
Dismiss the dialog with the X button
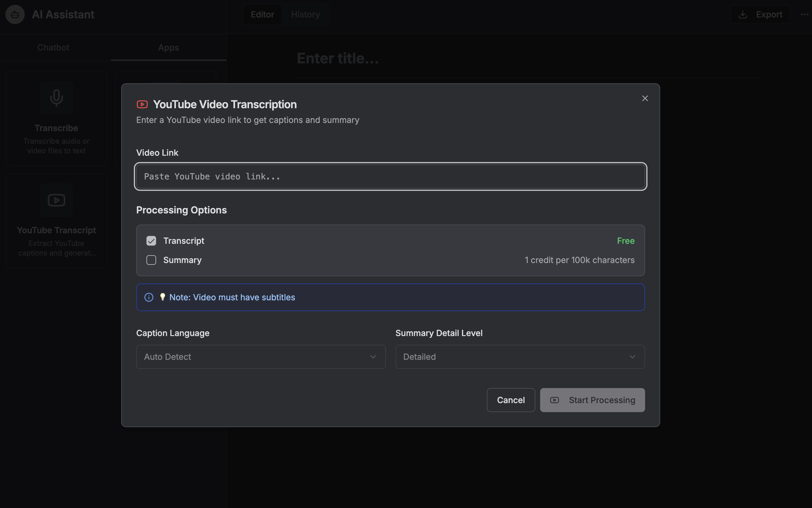pos(645,98)
